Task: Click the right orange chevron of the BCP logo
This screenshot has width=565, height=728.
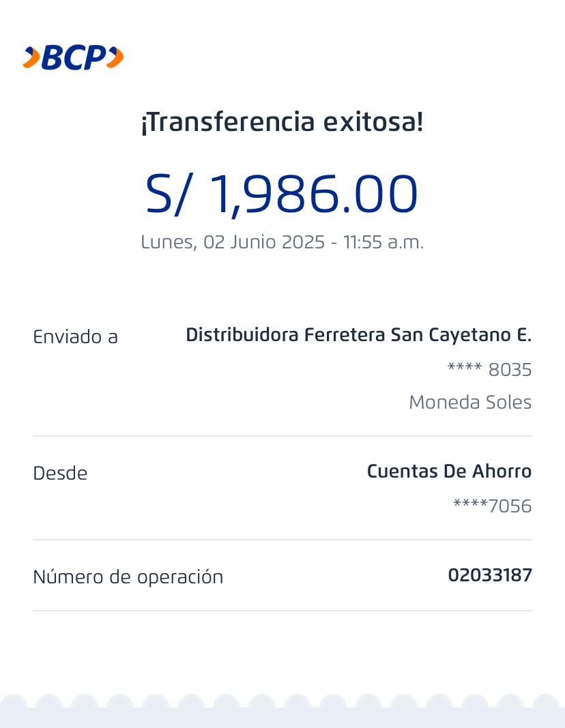Action: (x=115, y=58)
